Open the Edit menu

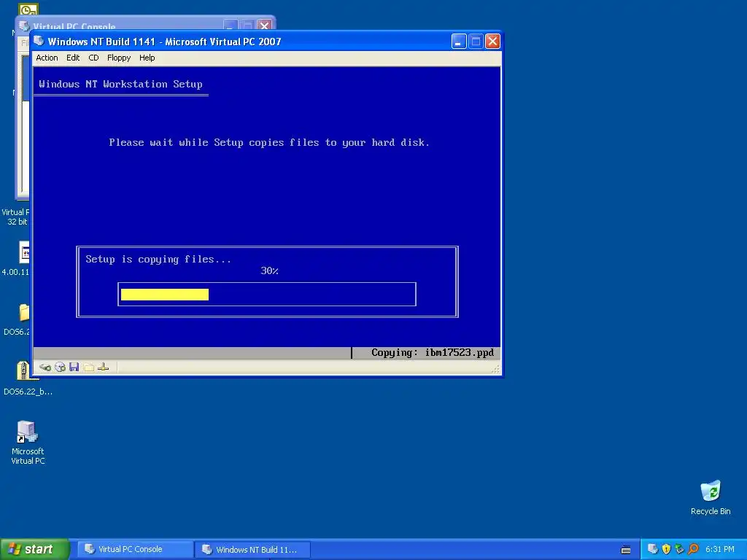[73, 58]
